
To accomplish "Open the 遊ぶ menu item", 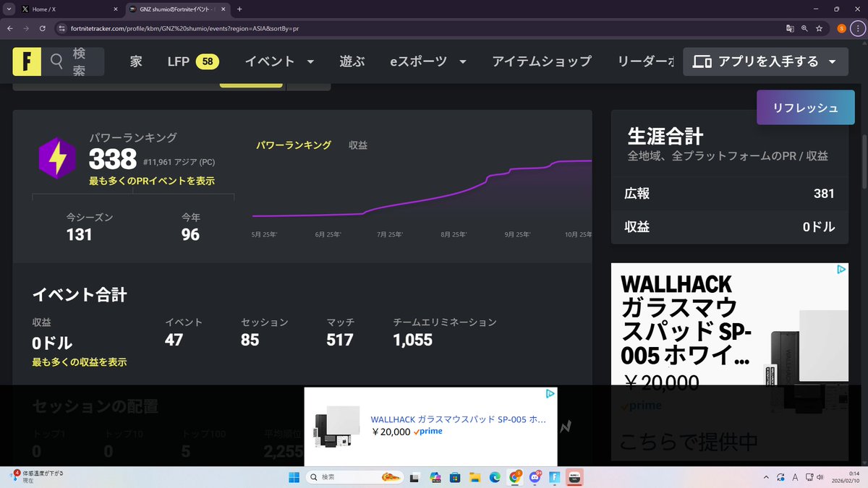I will [x=351, y=61].
